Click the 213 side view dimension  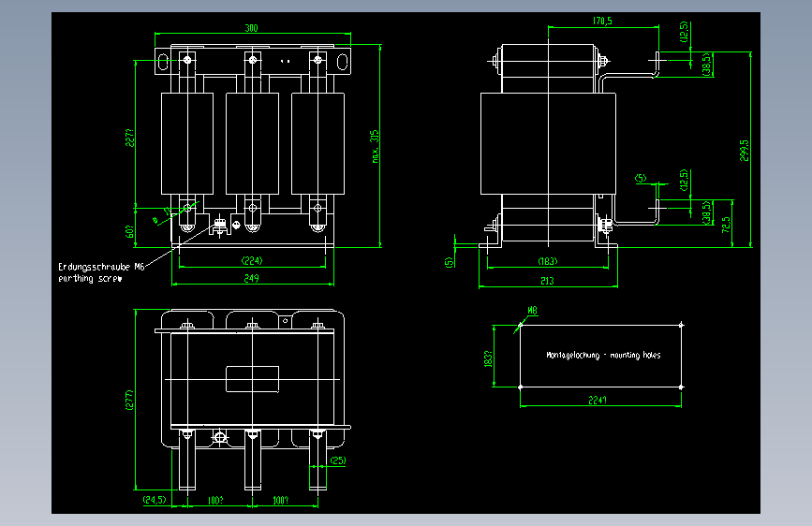point(547,281)
